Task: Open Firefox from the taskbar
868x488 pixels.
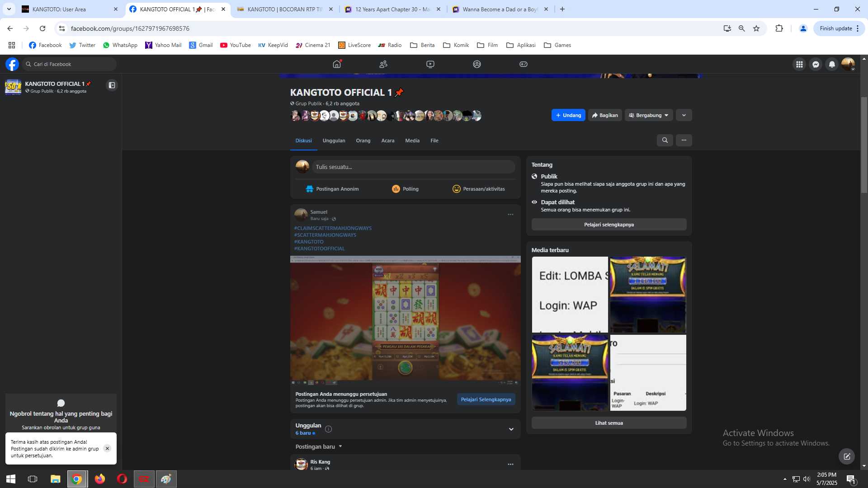Action: [x=99, y=479]
